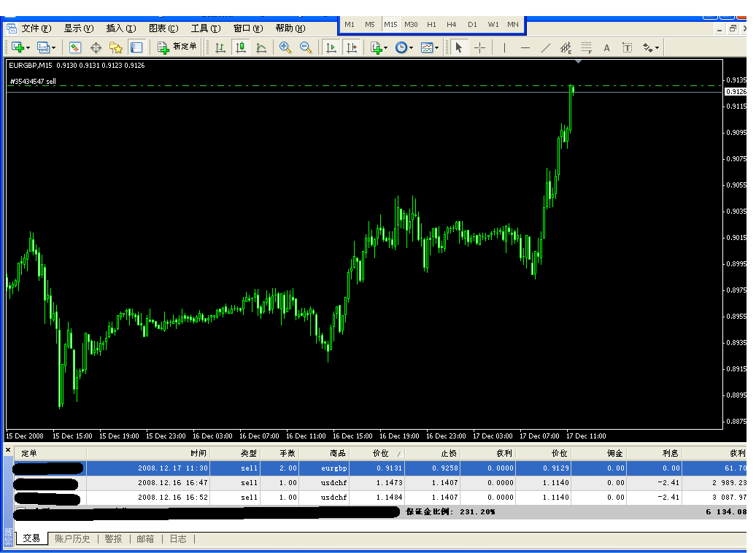Expand the indicators list dropdown arrow
Viewport: 756px width, 553px height.
[x=386, y=48]
